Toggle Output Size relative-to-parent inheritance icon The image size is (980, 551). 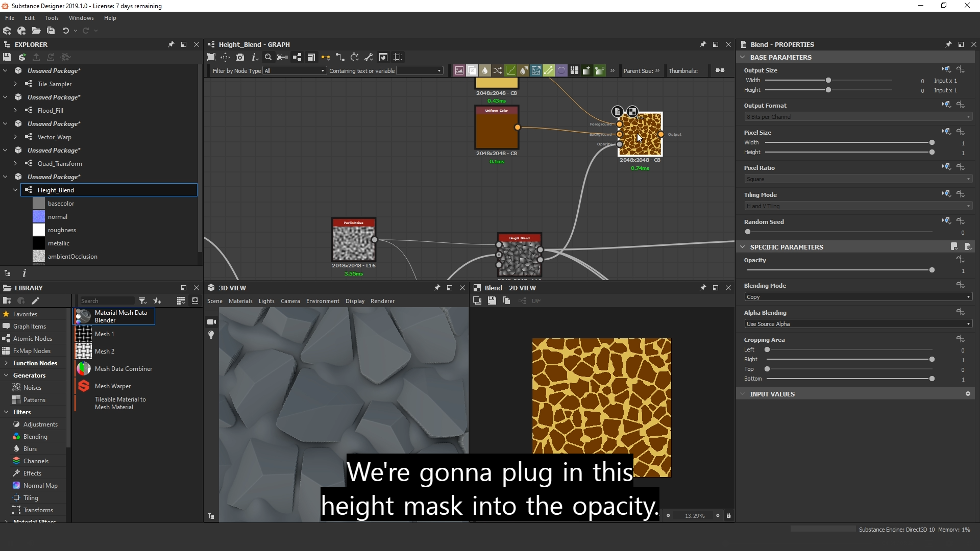[946, 69]
